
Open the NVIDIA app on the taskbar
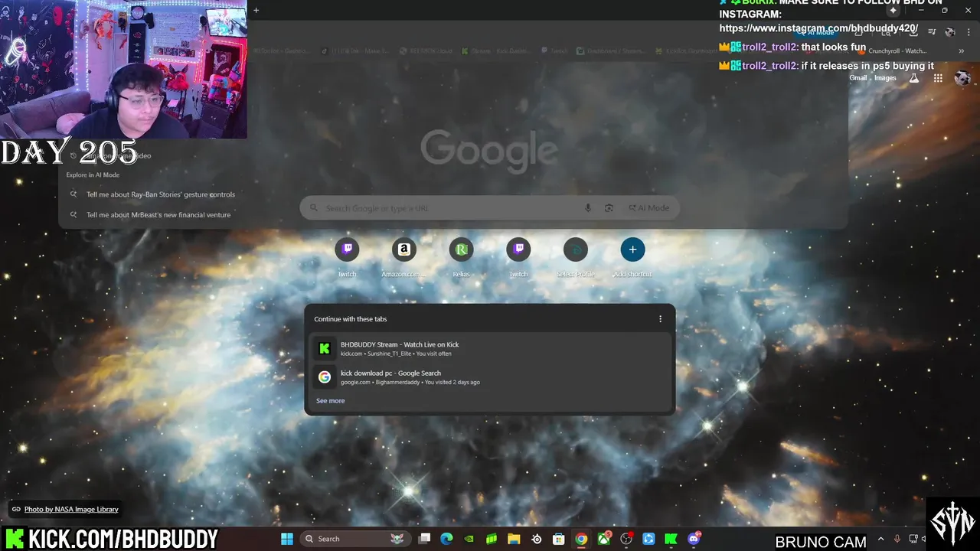pos(469,539)
